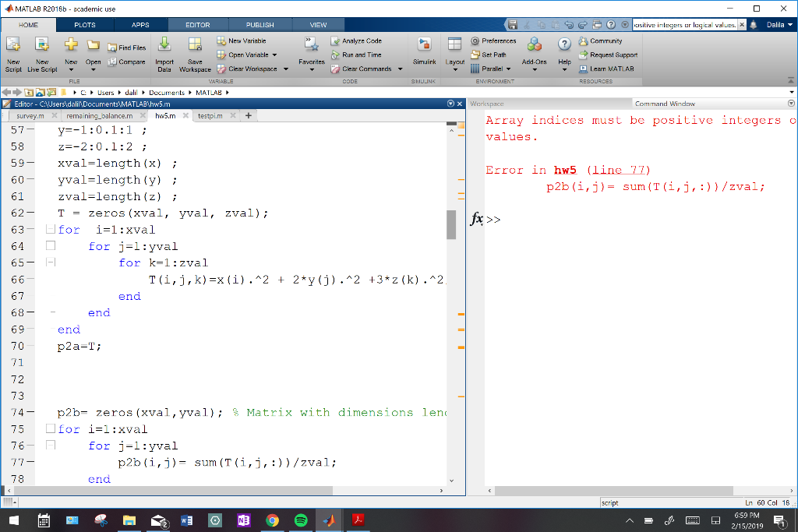Select the survey.m editor tab

[x=29, y=114]
